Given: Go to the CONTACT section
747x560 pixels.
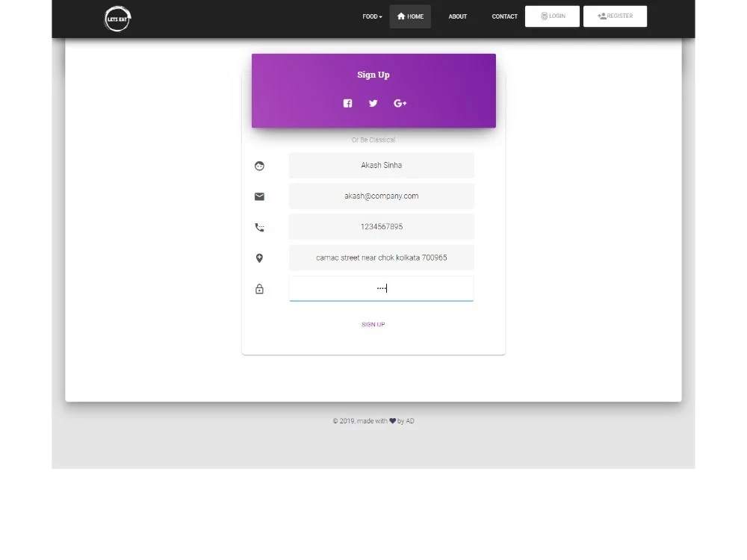Looking at the screenshot, I should pos(504,16).
